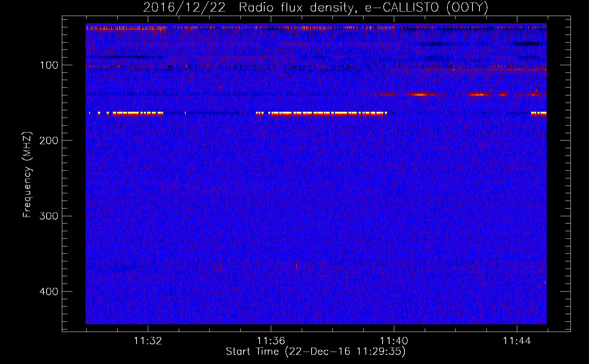This screenshot has width=589, height=364.
Task: Click the 400 frequency tick label
Action: (49, 292)
